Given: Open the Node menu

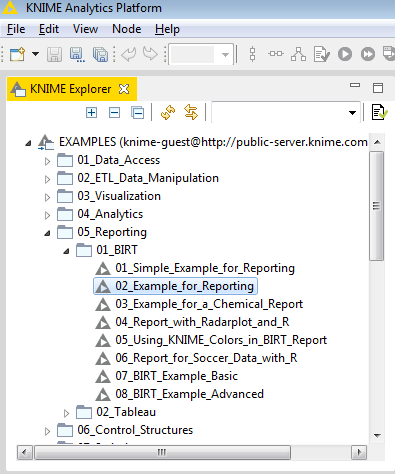Looking at the screenshot, I should [x=127, y=29].
